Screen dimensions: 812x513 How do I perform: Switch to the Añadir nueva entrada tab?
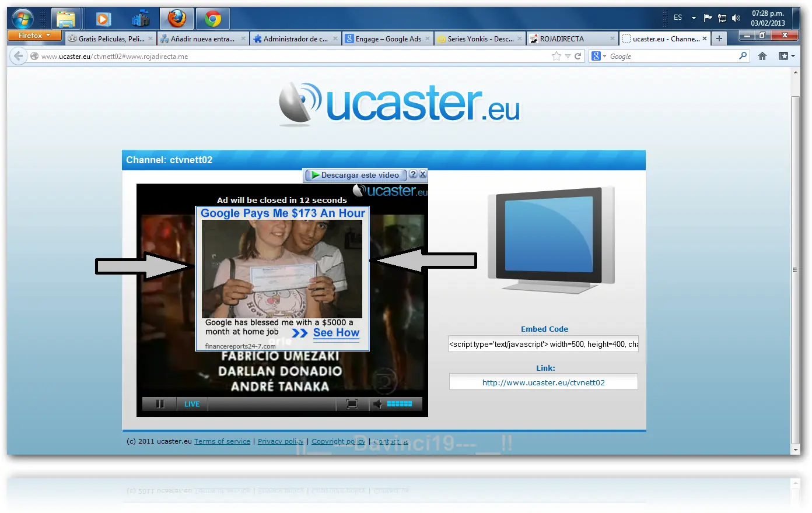tap(202, 38)
